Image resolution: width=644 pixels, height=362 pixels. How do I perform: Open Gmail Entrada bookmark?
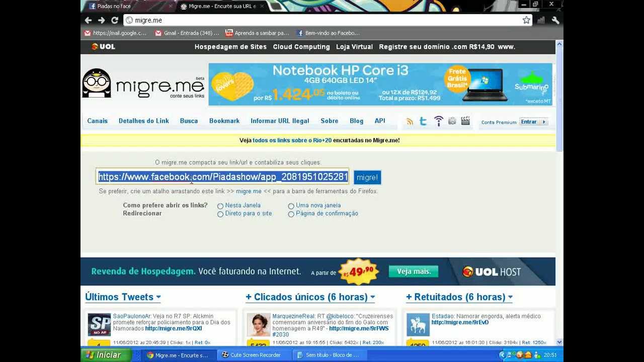point(187,33)
